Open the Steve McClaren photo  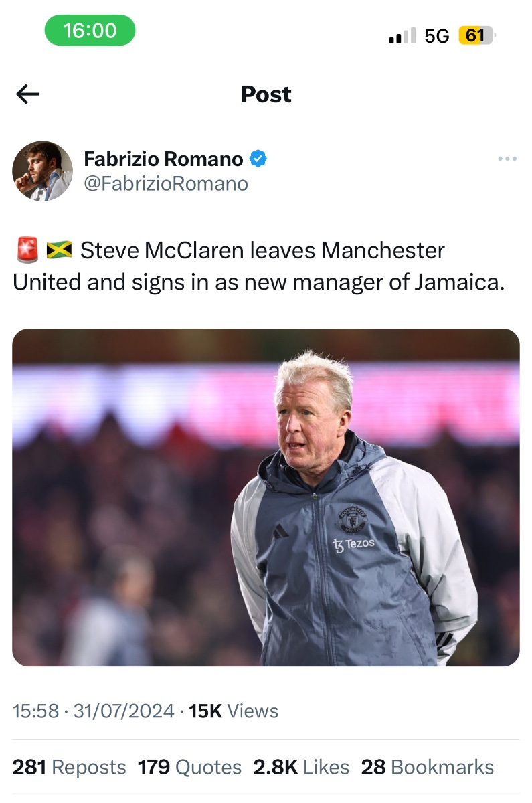click(x=266, y=497)
